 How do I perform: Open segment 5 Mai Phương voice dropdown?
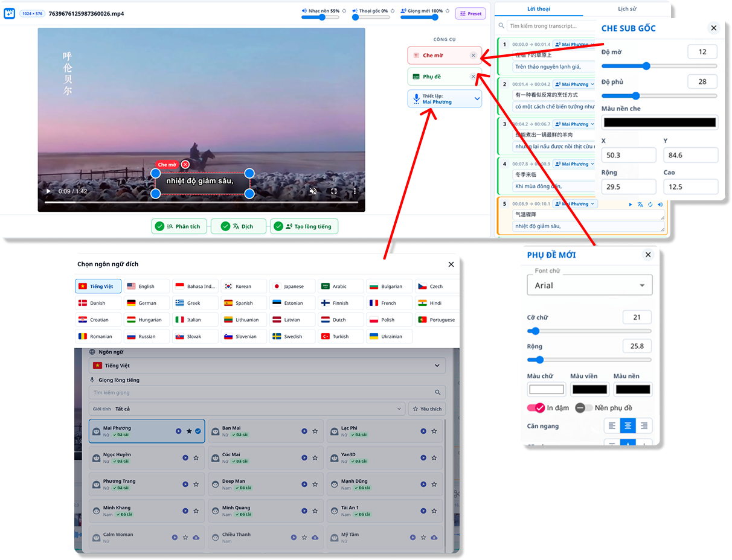click(x=575, y=204)
